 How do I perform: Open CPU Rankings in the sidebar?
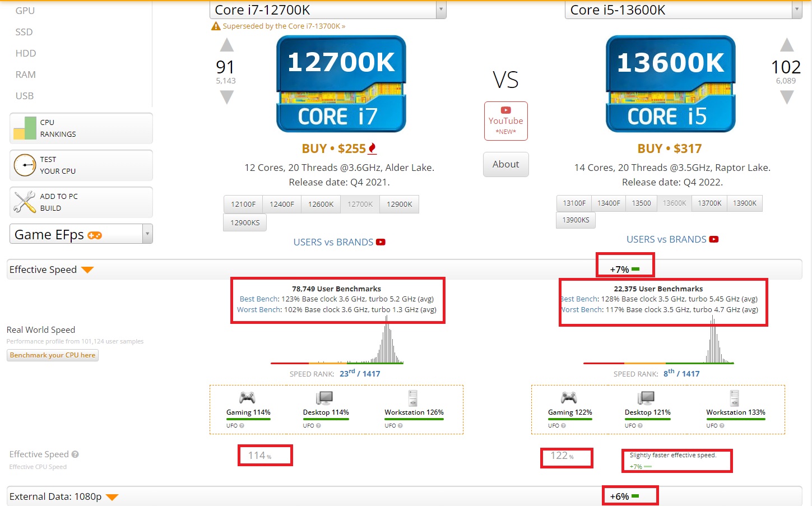click(x=81, y=128)
